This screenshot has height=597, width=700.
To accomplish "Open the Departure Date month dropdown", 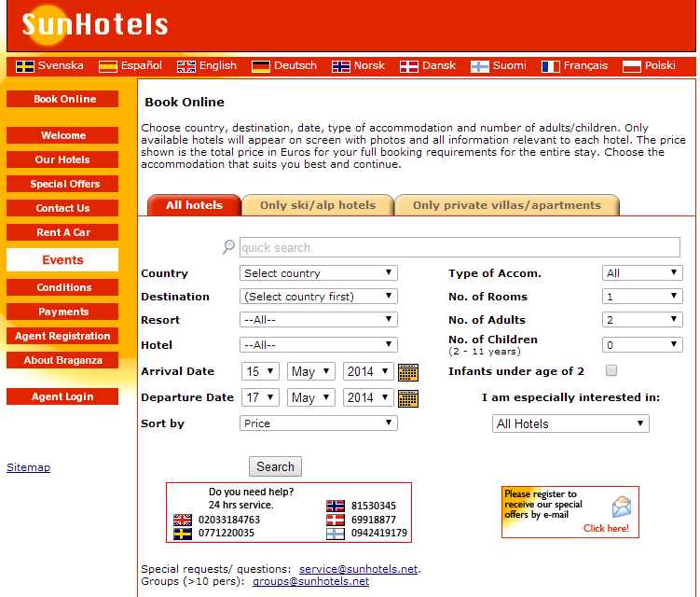I will tap(310, 397).
